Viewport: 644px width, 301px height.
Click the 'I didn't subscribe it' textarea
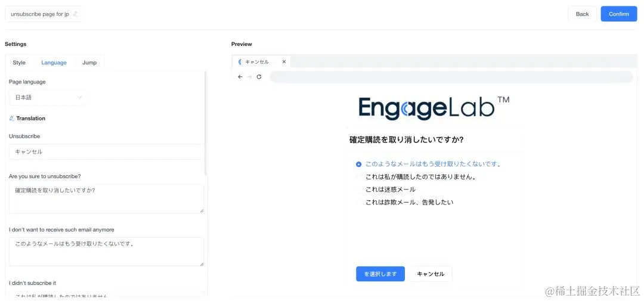coord(106,294)
